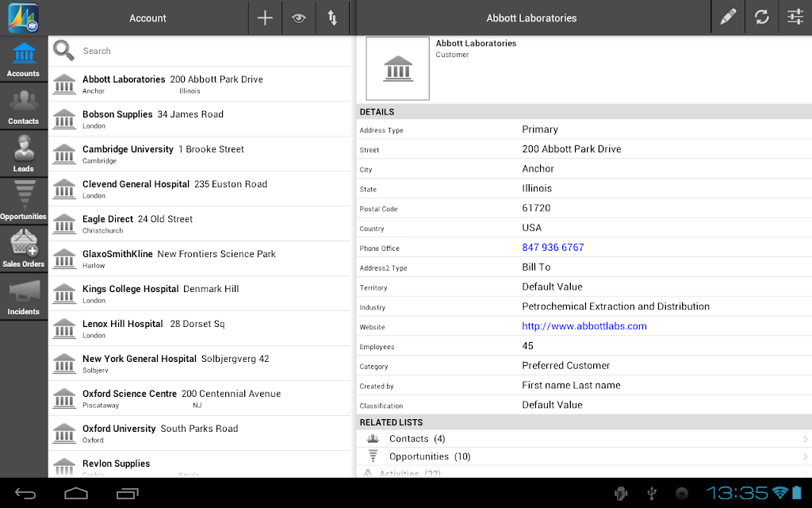Open the Opportunities funnel in the sidebar

point(23,202)
